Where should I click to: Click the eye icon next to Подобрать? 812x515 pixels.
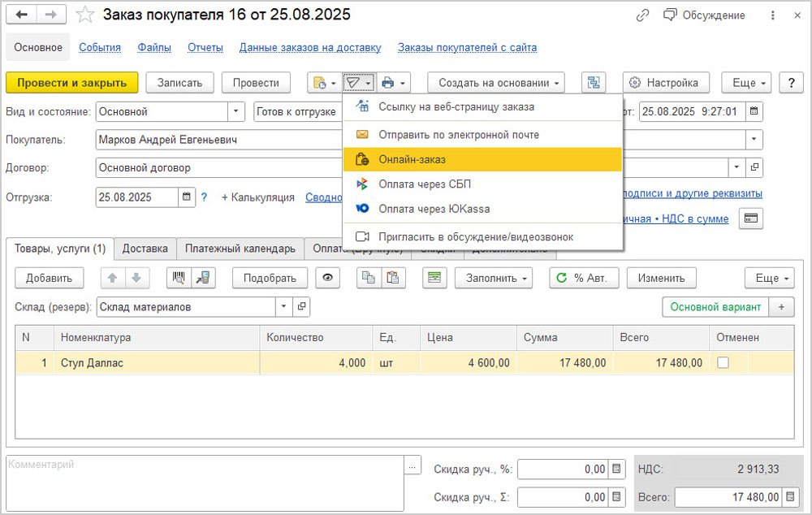pos(328,278)
